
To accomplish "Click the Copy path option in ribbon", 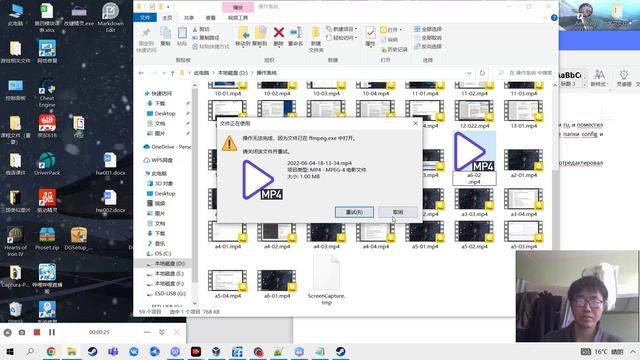I will click(206, 38).
